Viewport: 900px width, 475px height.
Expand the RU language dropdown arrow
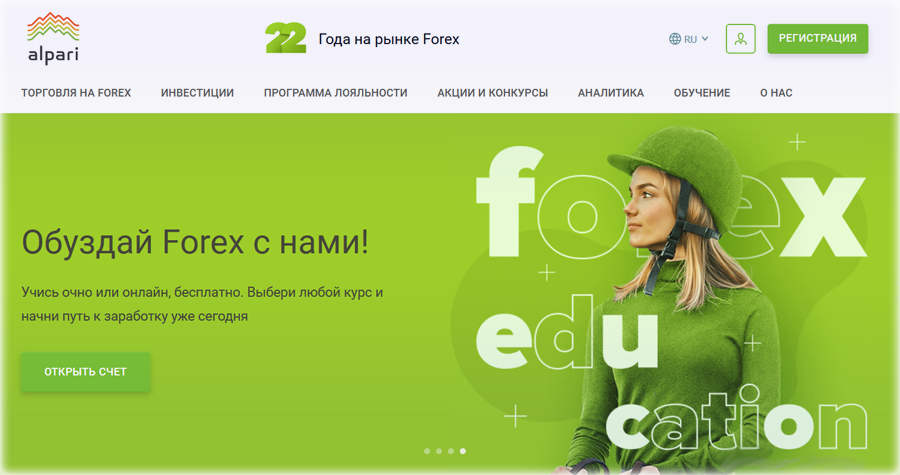point(705,39)
